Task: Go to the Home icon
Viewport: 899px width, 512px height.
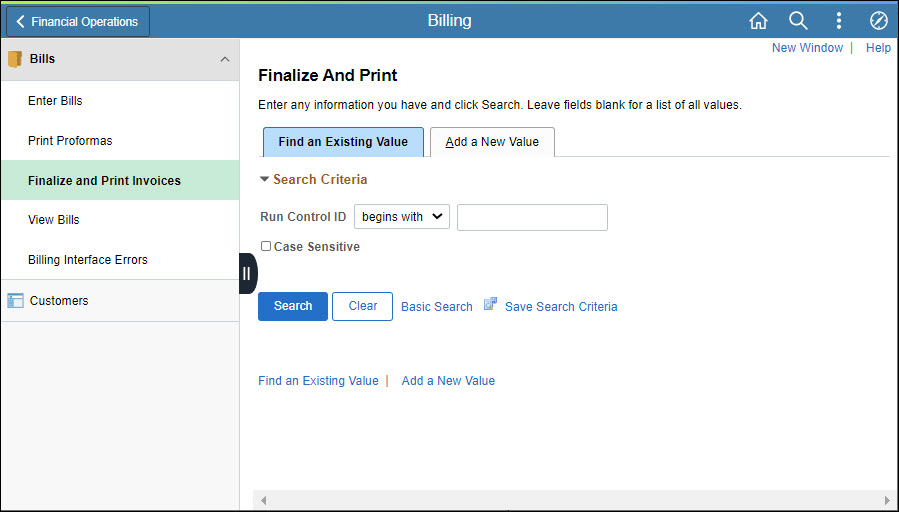Action: (758, 21)
